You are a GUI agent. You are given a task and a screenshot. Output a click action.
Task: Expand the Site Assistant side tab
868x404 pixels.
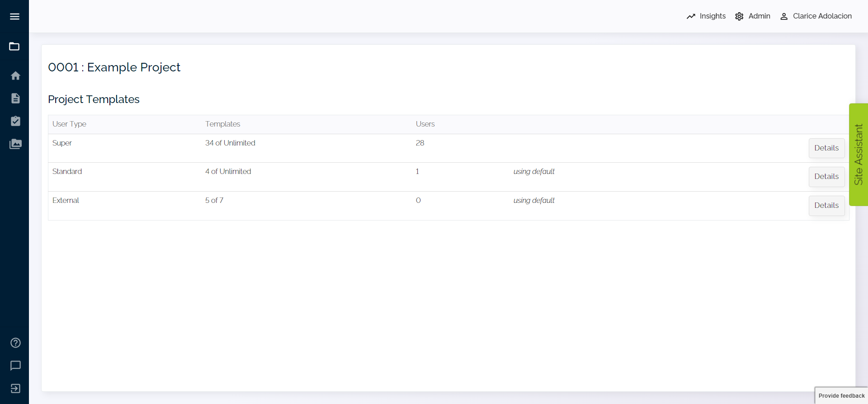point(858,155)
